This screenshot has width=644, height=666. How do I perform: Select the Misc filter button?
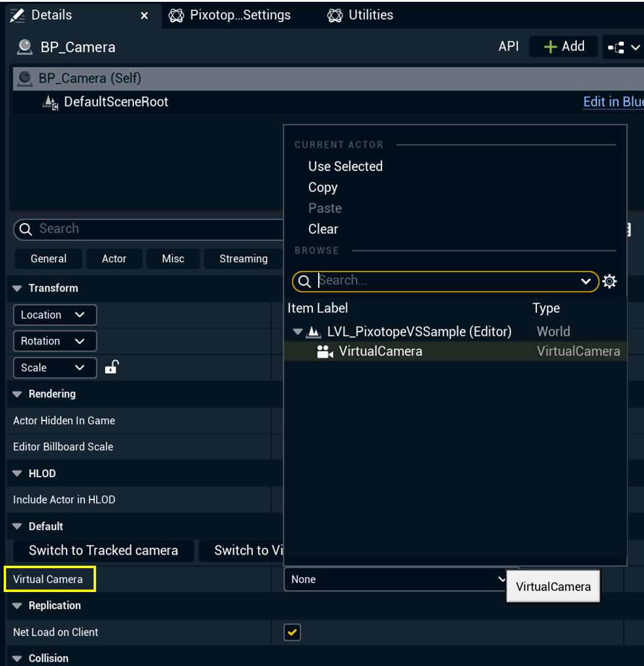point(173,259)
